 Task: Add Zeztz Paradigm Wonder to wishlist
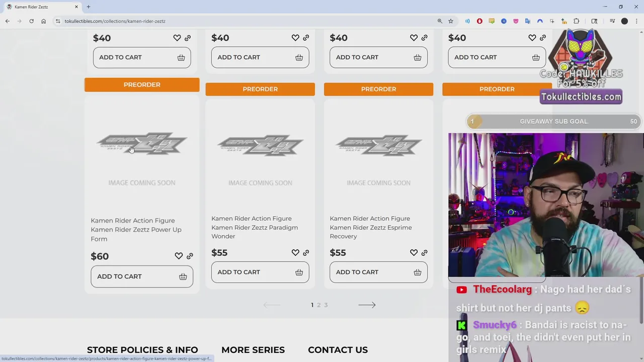(295, 252)
